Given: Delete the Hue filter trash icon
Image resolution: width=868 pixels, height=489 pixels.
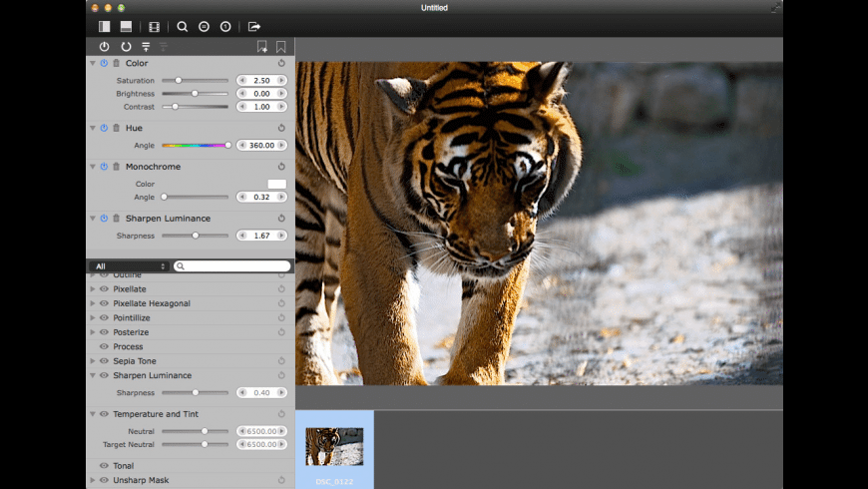Looking at the screenshot, I should [117, 128].
